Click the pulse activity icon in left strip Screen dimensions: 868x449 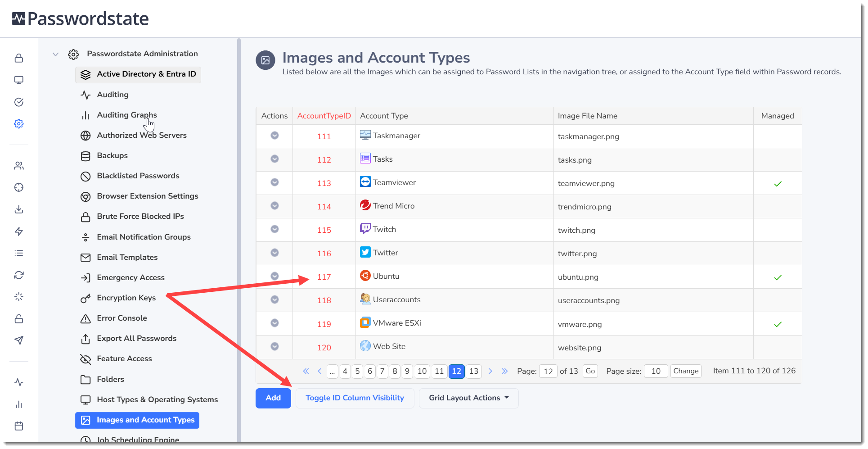pyautogui.click(x=19, y=382)
